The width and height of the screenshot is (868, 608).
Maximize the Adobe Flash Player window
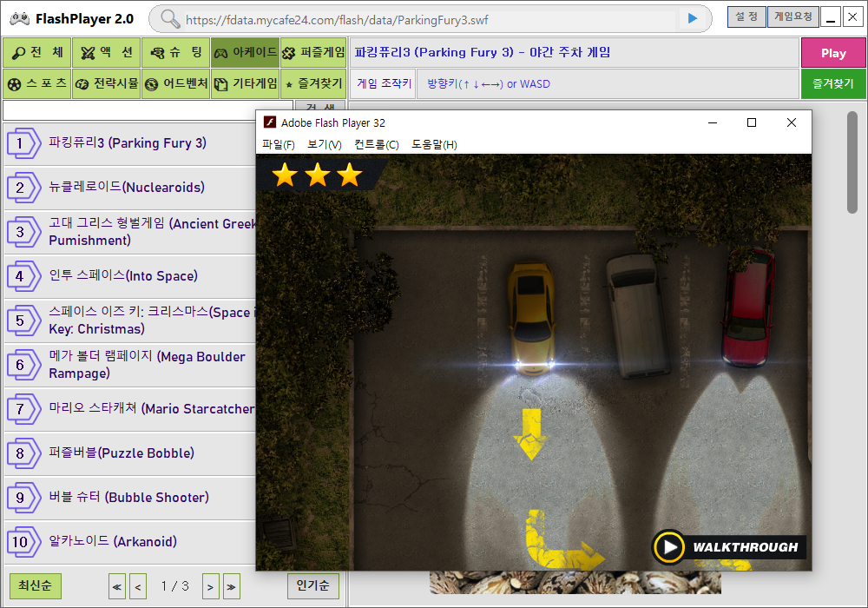pyautogui.click(x=751, y=122)
